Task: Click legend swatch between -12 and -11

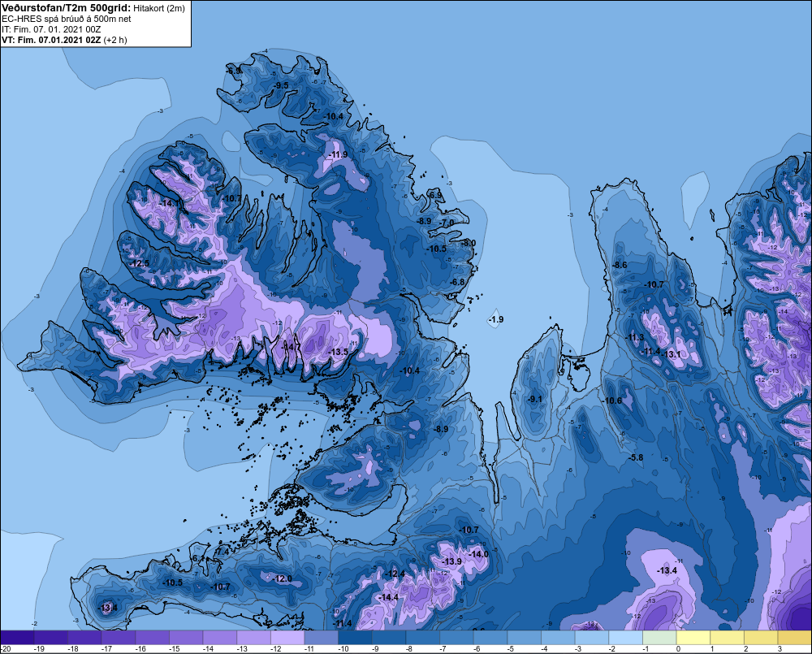Action: click(x=287, y=638)
